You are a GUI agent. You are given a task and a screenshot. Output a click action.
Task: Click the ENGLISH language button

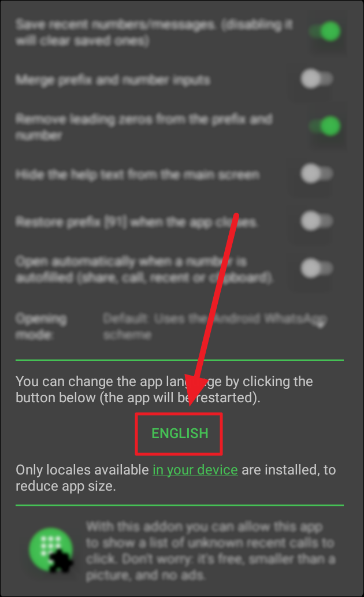[x=180, y=433]
